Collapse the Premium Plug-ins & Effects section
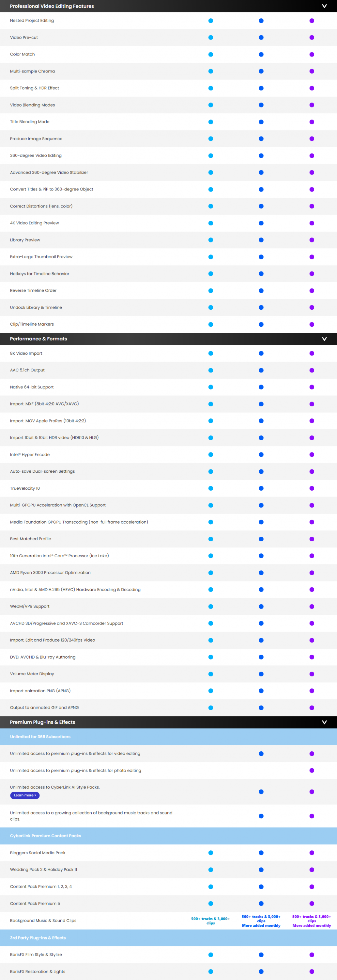 (324, 723)
